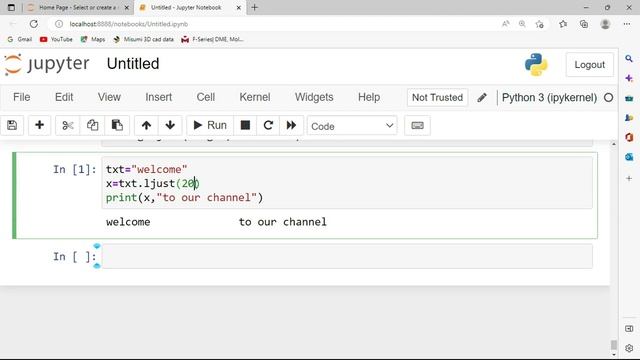640x360 pixels.
Task: Open the Favorites list icon
Action: 563,24
